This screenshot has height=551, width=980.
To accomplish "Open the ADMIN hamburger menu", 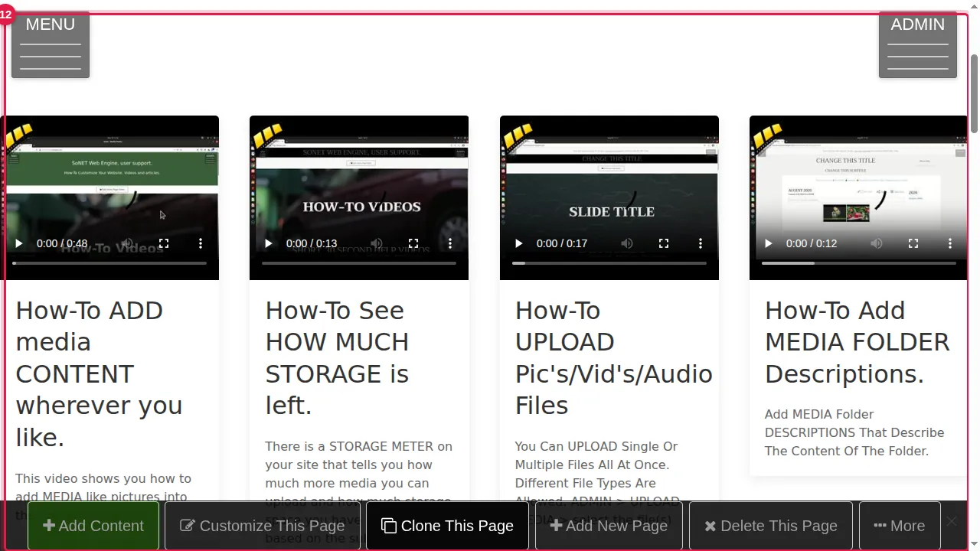I will 917,44.
